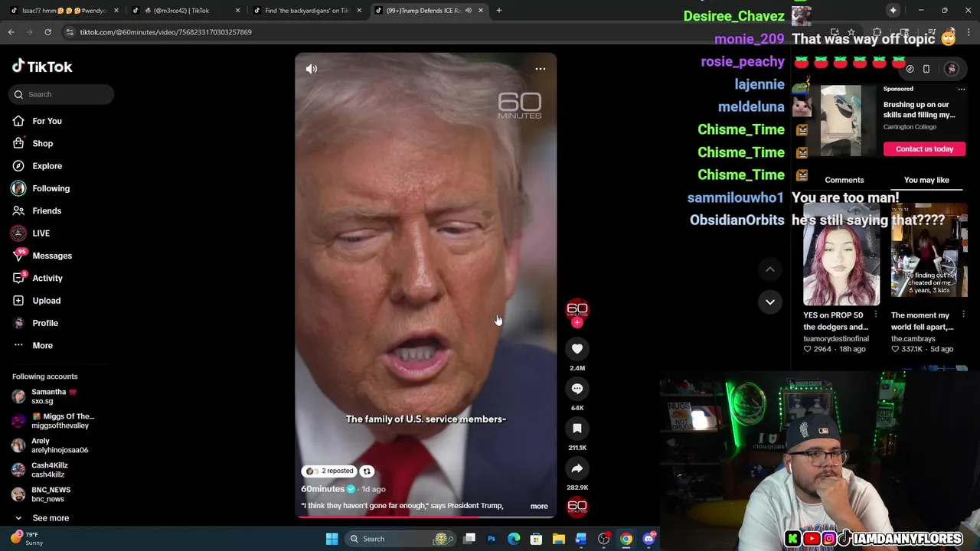This screenshot has width=980, height=551.
Task: Click the 60minutes username under video
Action: (x=322, y=489)
